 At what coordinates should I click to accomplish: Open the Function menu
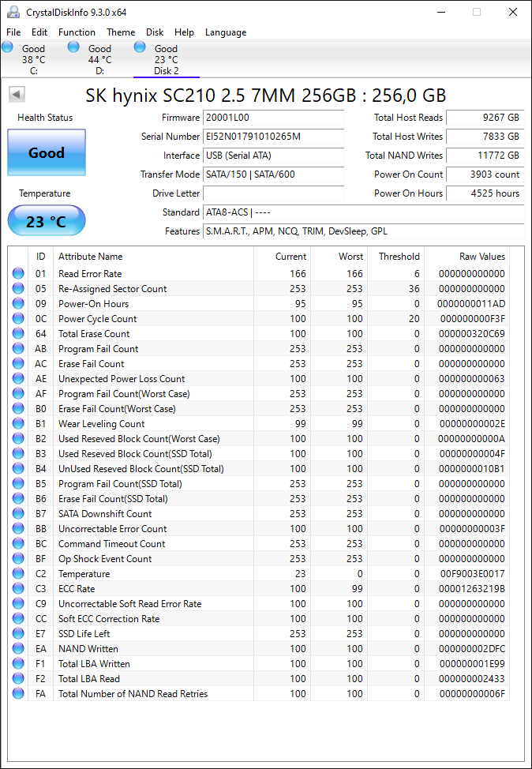[x=77, y=32]
